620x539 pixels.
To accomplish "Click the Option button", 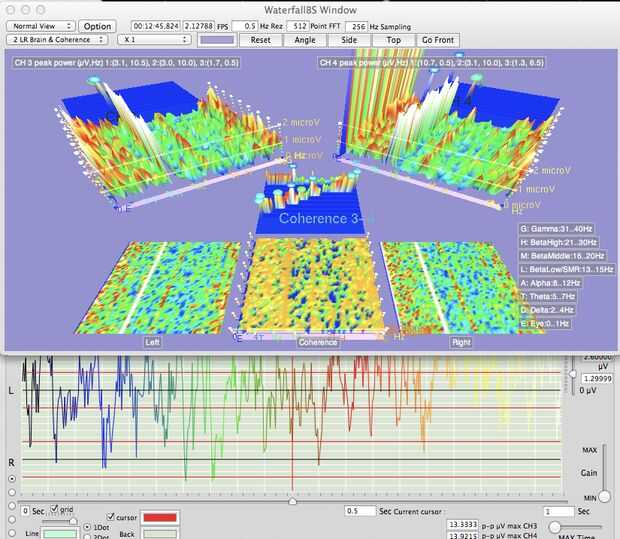I will click(97, 25).
